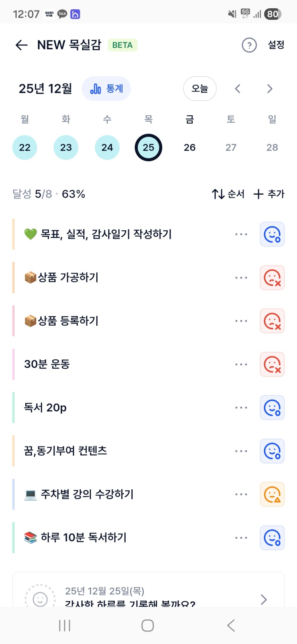Open more options for 30분 운동
This screenshot has height=644, width=297.
241,364
